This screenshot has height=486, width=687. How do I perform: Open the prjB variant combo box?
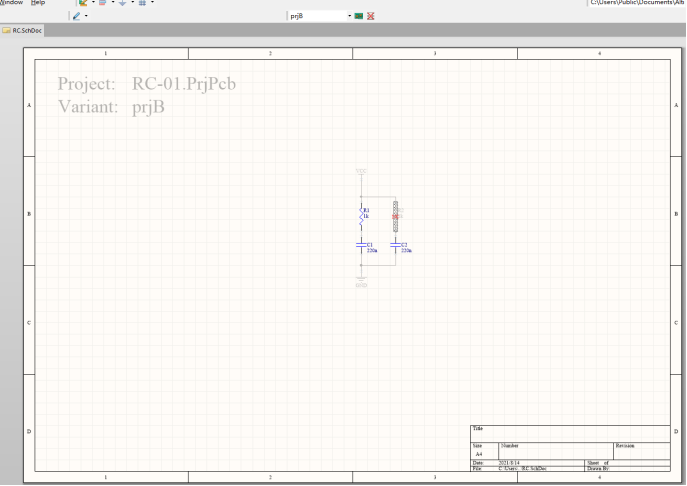coord(320,16)
